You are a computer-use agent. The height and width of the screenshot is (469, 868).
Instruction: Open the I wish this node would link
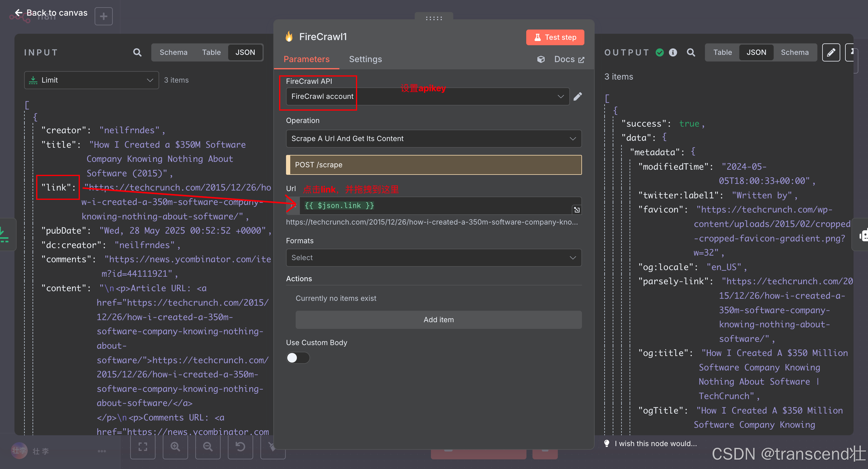pyautogui.click(x=656, y=444)
